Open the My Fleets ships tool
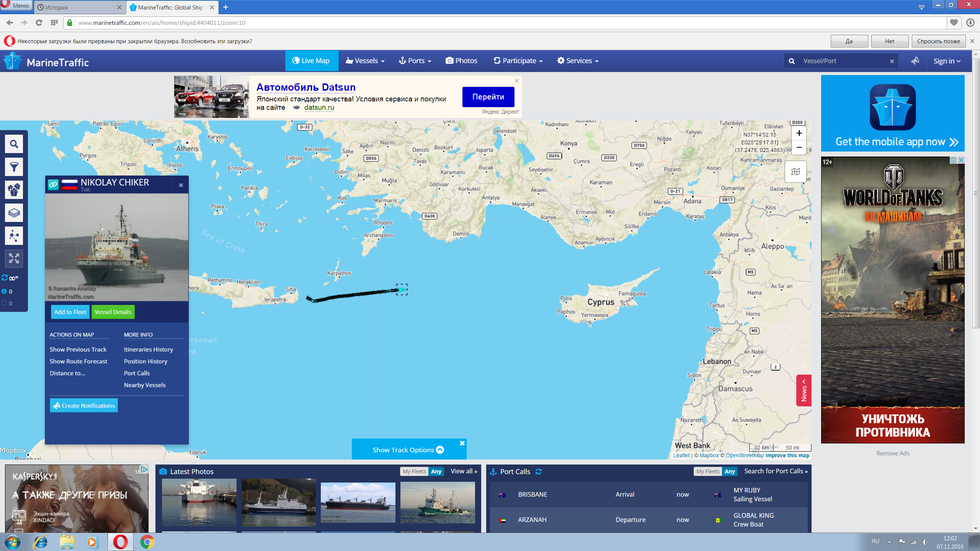 point(14,190)
